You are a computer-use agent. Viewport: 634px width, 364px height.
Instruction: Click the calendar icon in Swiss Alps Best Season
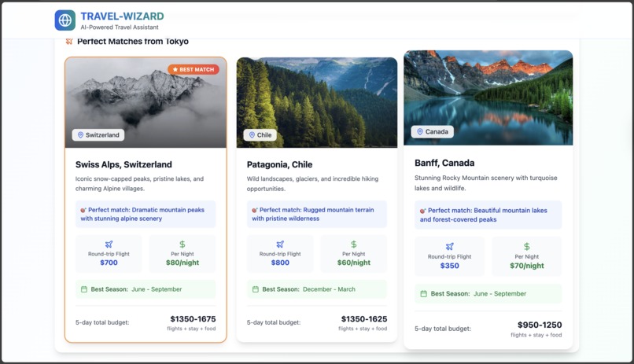pos(84,289)
